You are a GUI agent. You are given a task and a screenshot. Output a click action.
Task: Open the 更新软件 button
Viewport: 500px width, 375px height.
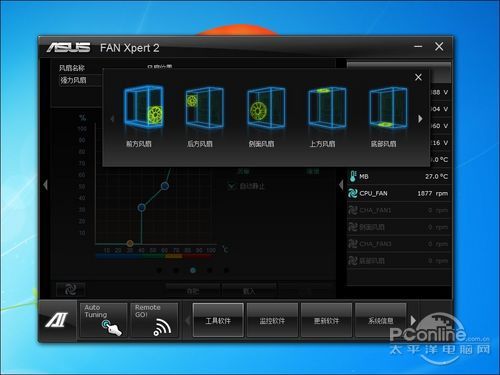click(326, 320)
